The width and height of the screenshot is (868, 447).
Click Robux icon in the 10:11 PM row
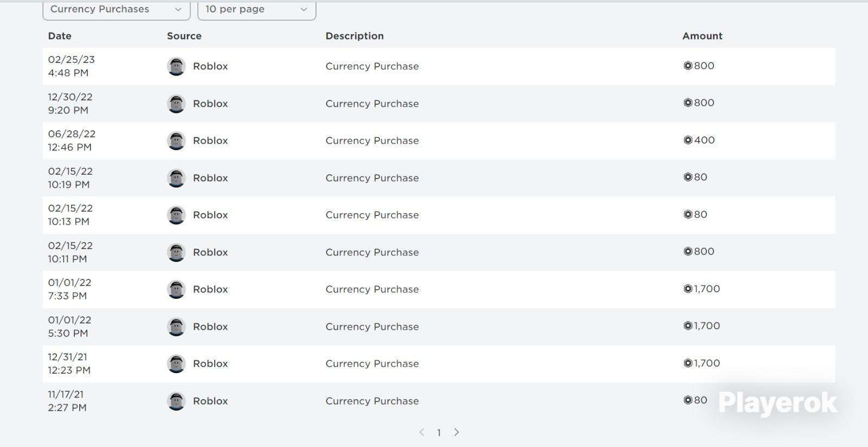click(688, 251)
